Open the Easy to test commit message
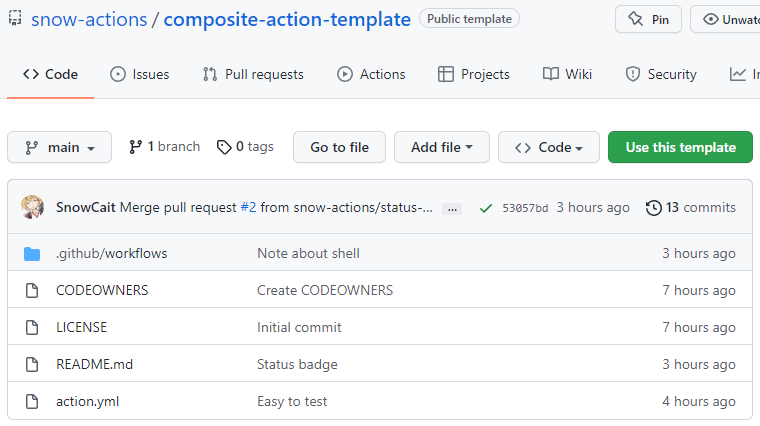 (x=292, y=402)
